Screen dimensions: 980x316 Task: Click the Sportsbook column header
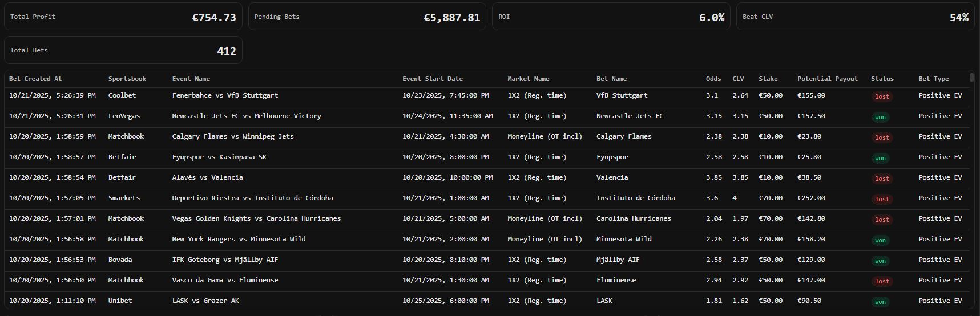click(x=127, y=79)
